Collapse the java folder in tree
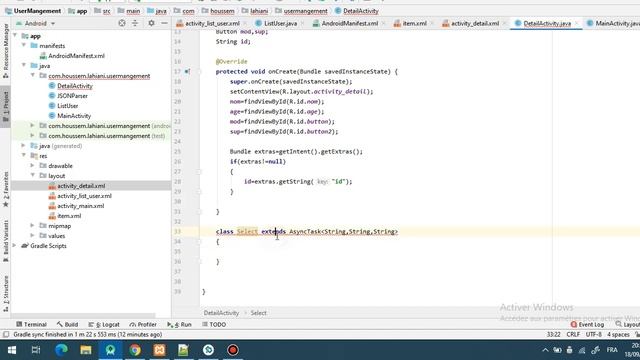 pyautogui.click(x=24, y=65)
